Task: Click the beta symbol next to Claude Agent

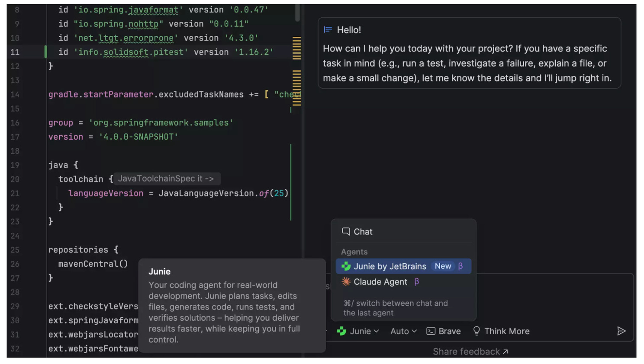Action: [x=416, y=282]
